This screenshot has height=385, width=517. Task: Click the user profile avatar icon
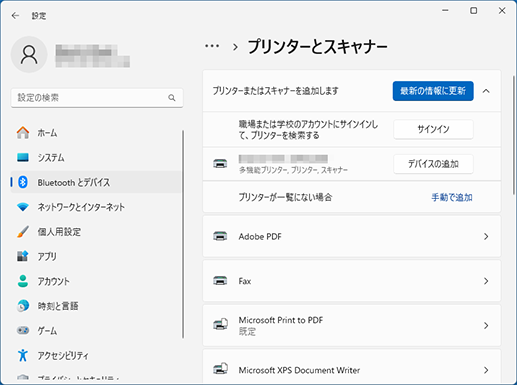click(x=29, y=55)
